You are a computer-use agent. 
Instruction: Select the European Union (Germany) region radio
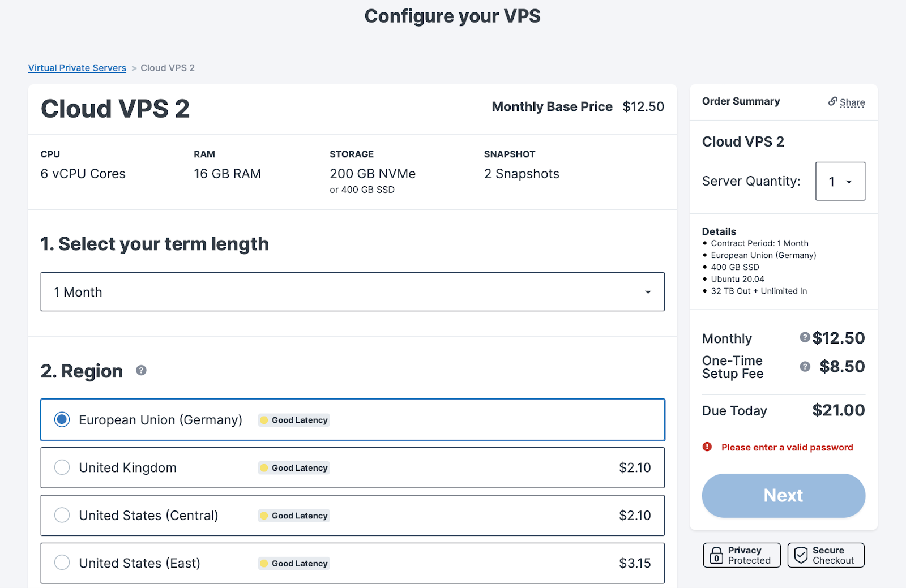click(x=62, y=419)
